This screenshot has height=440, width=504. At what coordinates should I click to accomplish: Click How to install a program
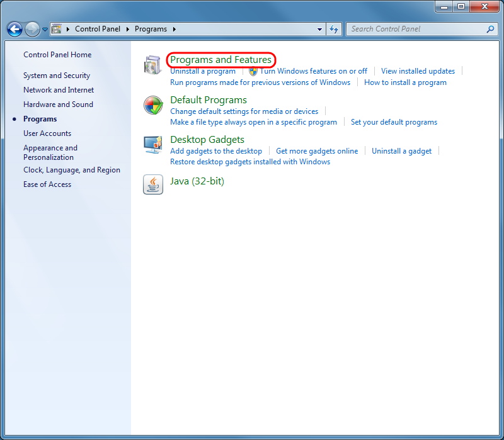[405, 82]
